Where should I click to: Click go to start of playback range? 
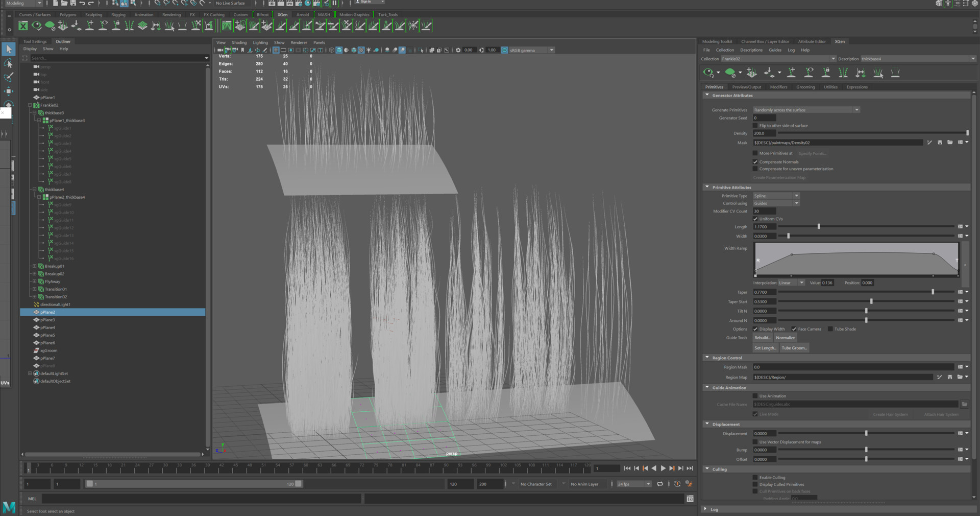tap(627, 468)
